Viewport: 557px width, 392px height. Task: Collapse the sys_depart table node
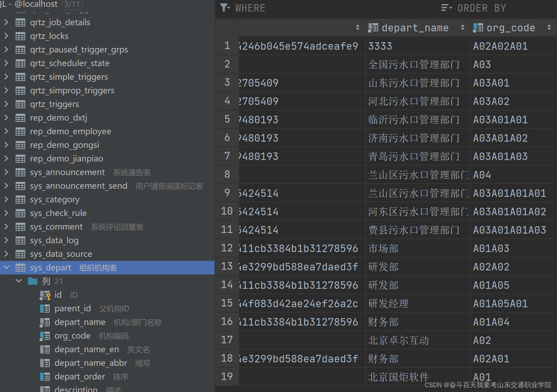pos(6,267)
